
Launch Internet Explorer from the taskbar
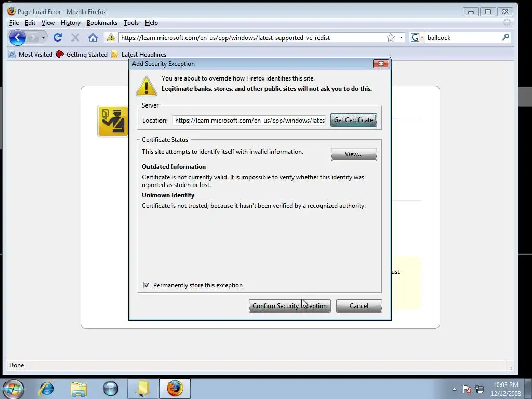click(46, 389)
